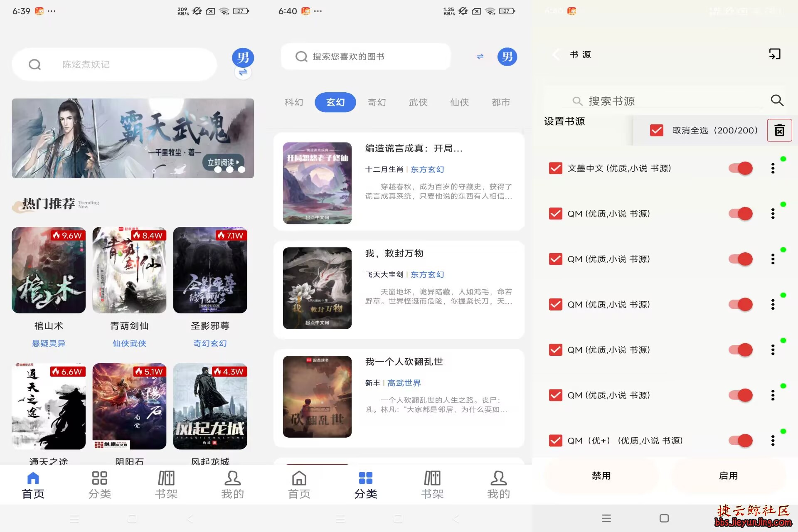Open more menu of QM（优+）source

[x=773, y=441]
